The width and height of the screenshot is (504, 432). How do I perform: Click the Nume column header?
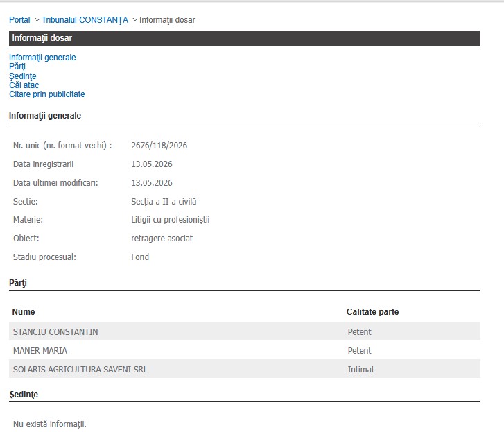click(x=24, y=312)
